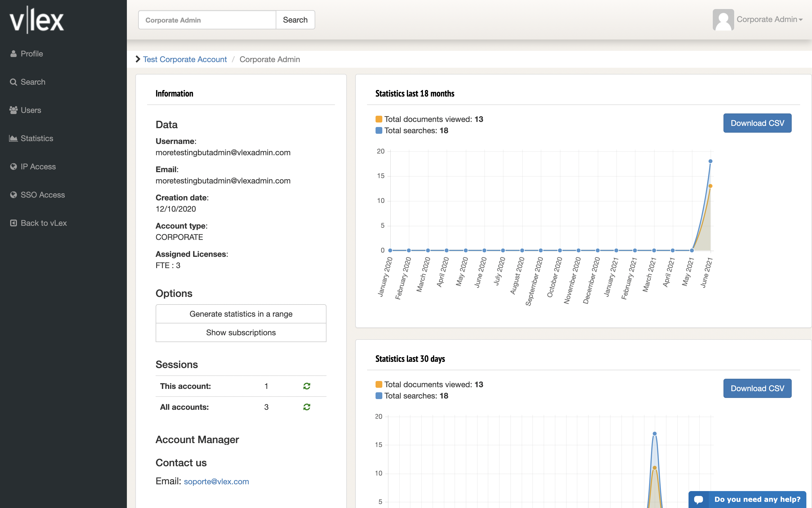This screenshot has width=812, height=508.
Task: Click the 30-day chart searches peak point
Action: coord(655,434)
